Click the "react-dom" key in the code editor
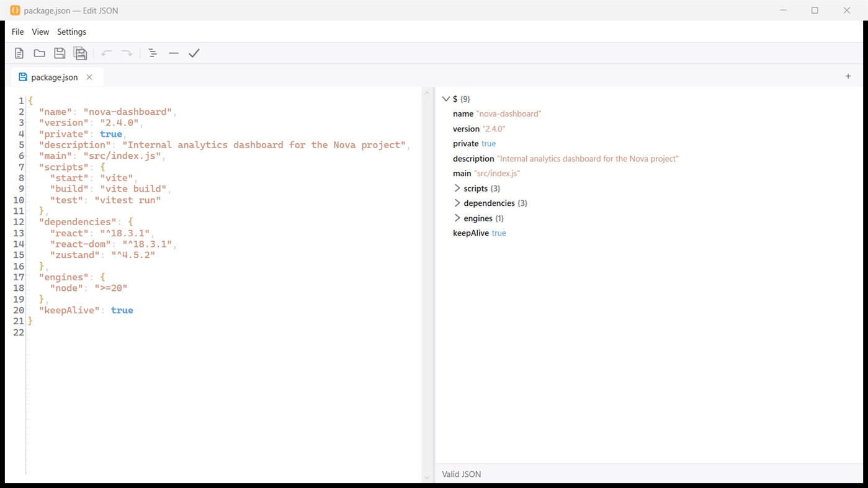This screenshot has height=488, width=868. coord(81,244)
